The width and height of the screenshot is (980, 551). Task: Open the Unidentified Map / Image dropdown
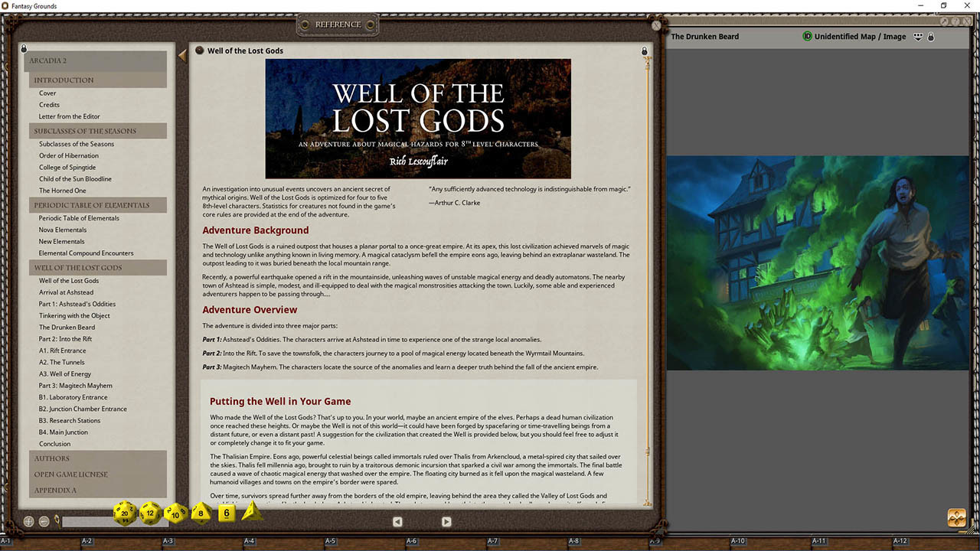pyautogui.click(x=916, y=37)
